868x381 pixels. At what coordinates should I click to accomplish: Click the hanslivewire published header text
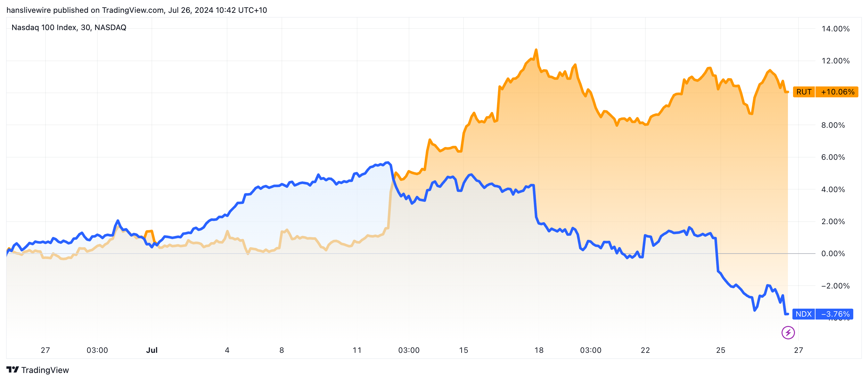tap(136, 10)
